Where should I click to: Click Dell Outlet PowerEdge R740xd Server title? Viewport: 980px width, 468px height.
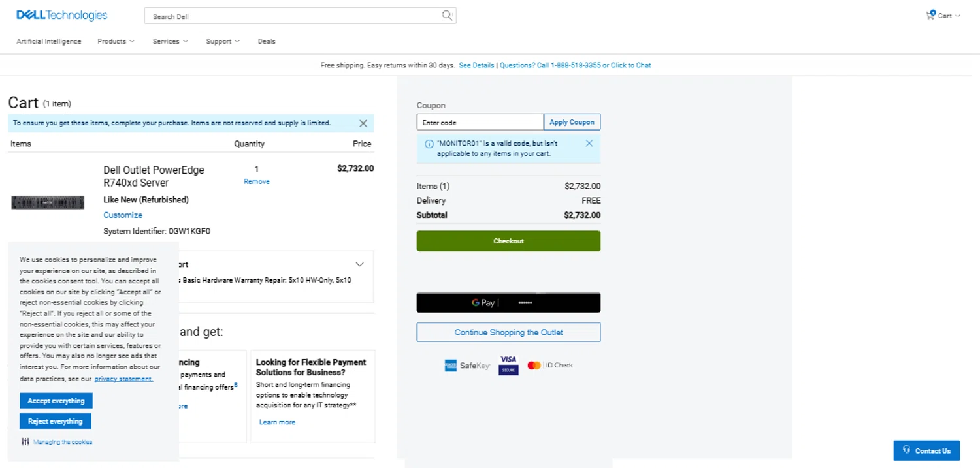154,176
